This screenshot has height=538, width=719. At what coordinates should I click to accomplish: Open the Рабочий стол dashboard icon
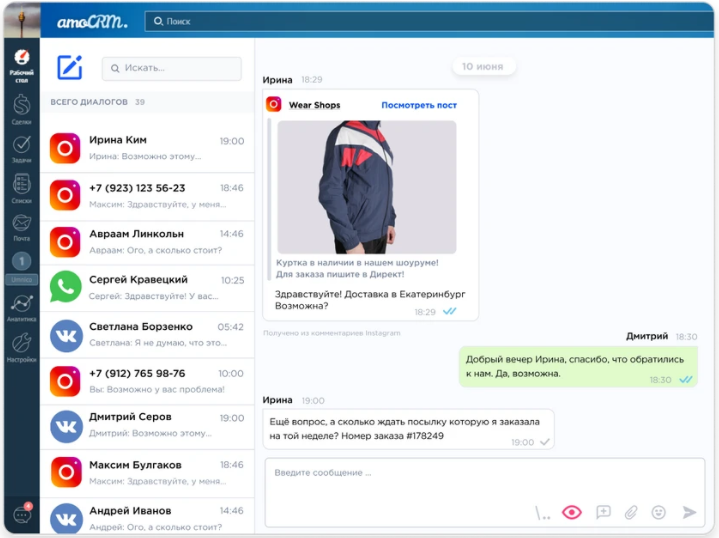coord(22,66)
